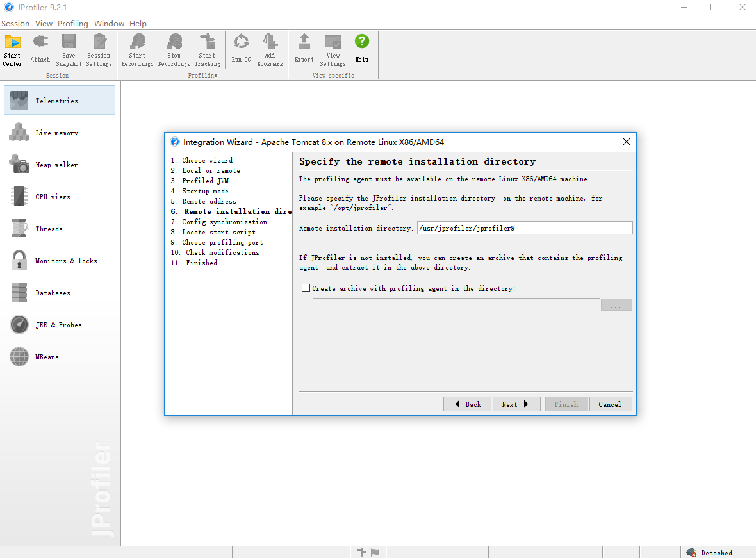Click the JProfiler icon in title bar

click(x=9, y=7)
